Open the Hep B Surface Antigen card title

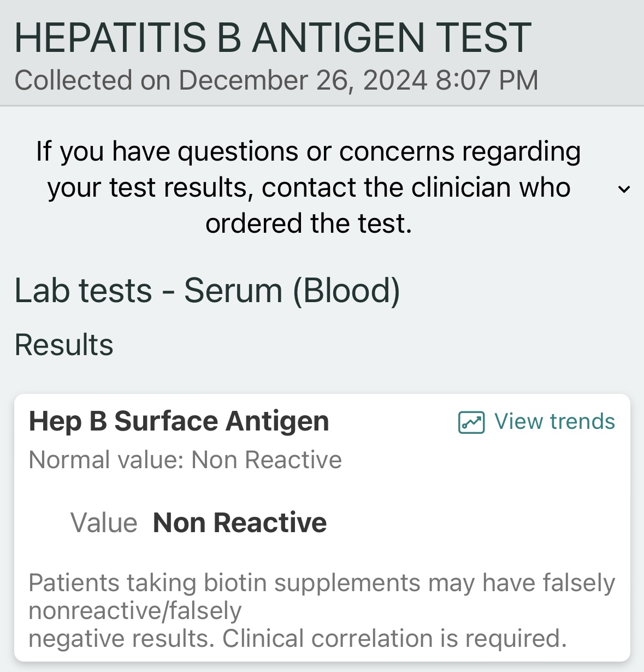point(179,421)
